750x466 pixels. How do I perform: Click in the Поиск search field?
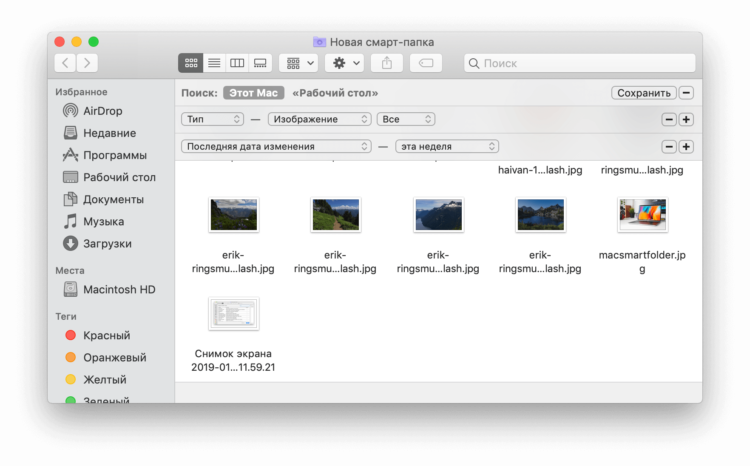click(580, 63)
